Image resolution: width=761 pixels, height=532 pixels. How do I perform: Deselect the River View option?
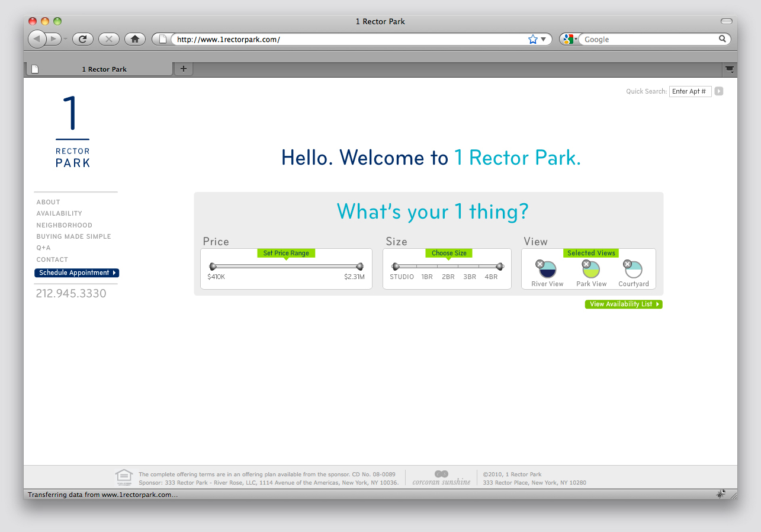coord(540,264)
